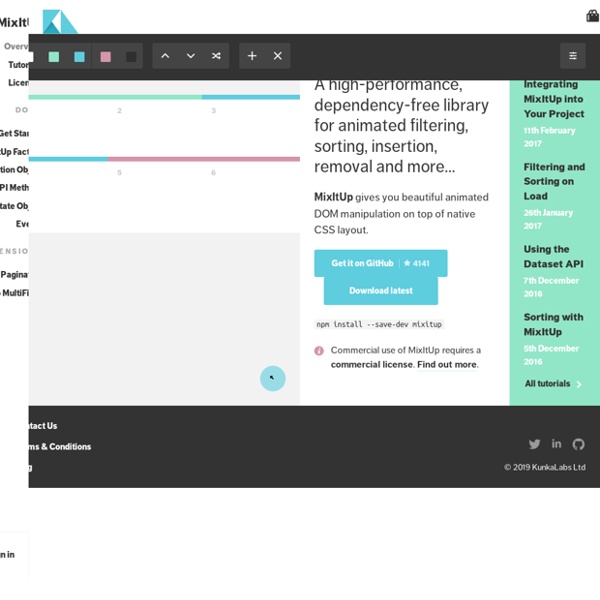
Task: Open MultiFilter extension sidebar item
Action: [15, 293]
